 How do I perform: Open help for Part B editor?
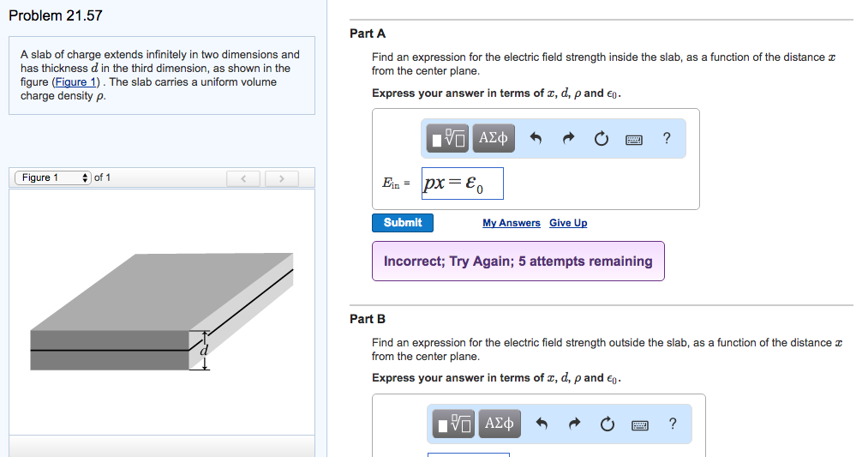pos(673,424)
